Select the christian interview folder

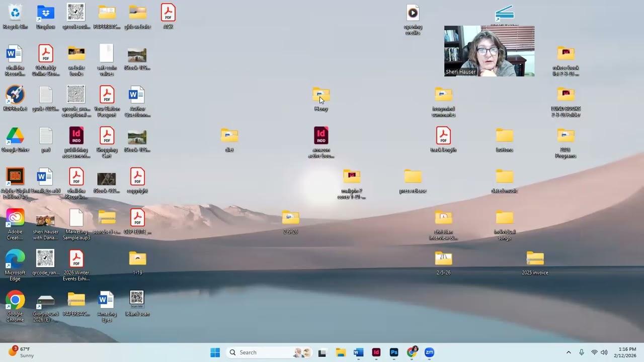(443, 225)
